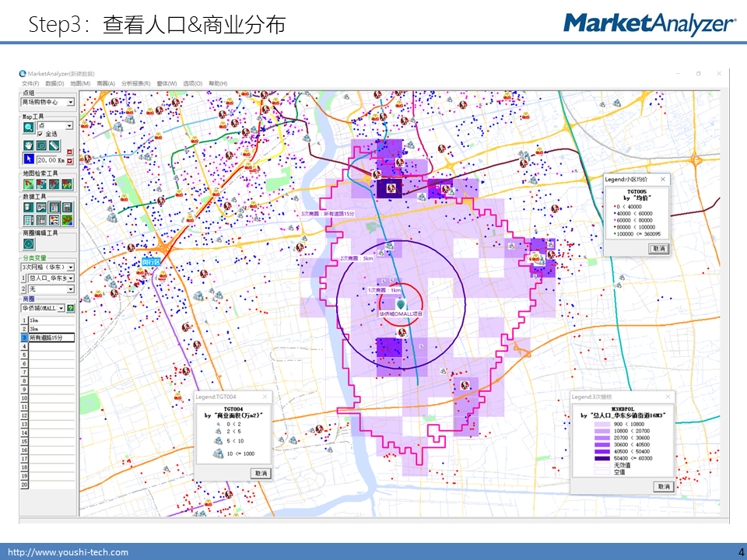Open the 总人口_华东乡 variable dropdown
The image size is (747, 560).
71,278
